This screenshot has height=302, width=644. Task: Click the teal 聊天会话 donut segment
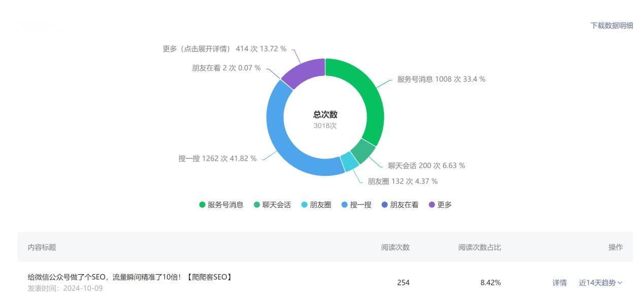[362, 151]
